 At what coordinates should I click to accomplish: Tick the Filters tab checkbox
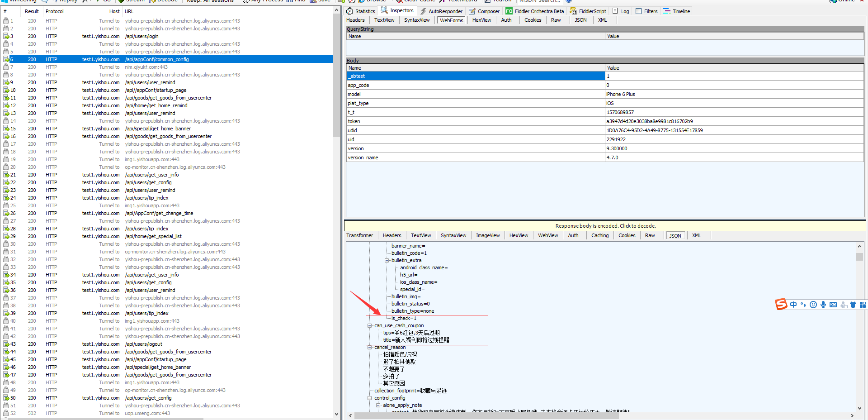click(x=639, y=11)
